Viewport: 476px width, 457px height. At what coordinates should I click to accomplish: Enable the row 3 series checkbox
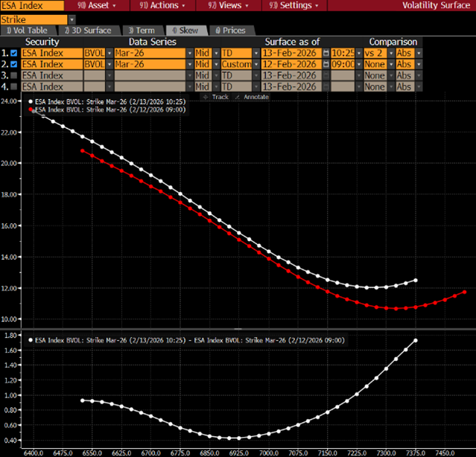click(14, 76)
